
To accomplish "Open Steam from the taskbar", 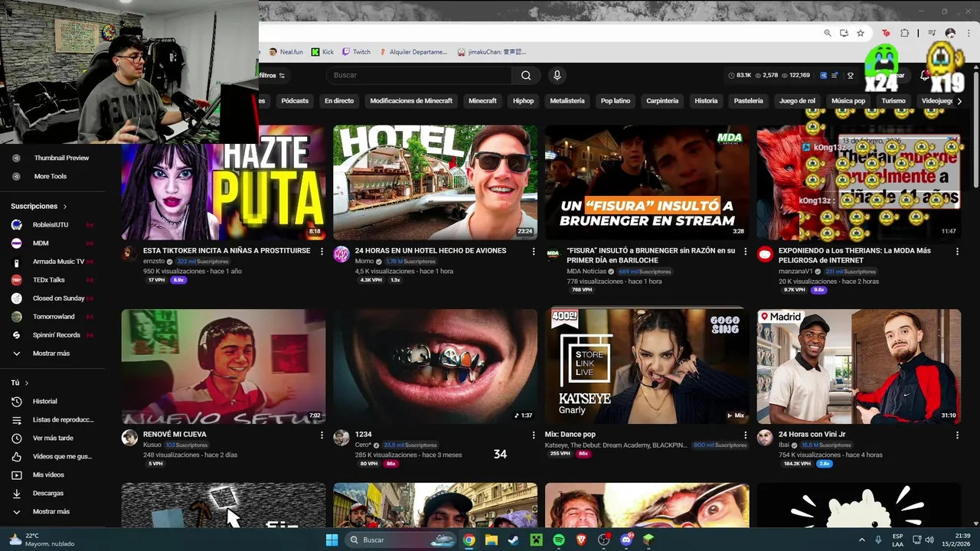I will 514,540.
